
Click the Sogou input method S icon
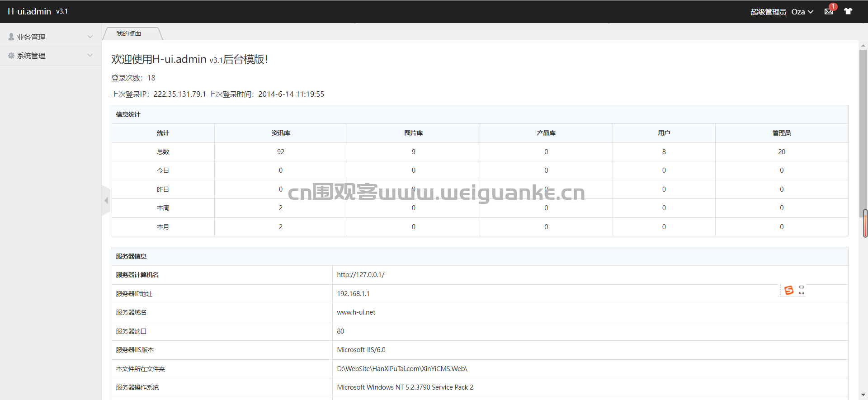[789, 290]
